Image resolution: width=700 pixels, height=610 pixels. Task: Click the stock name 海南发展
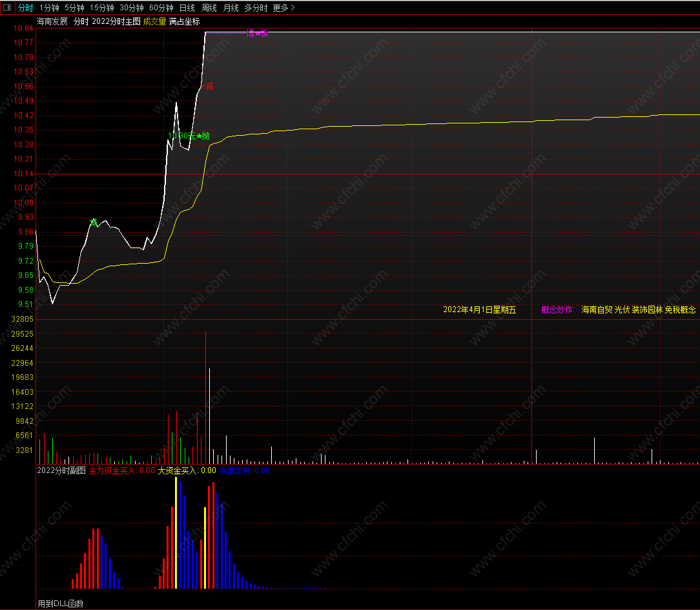[x=52, y=21]
